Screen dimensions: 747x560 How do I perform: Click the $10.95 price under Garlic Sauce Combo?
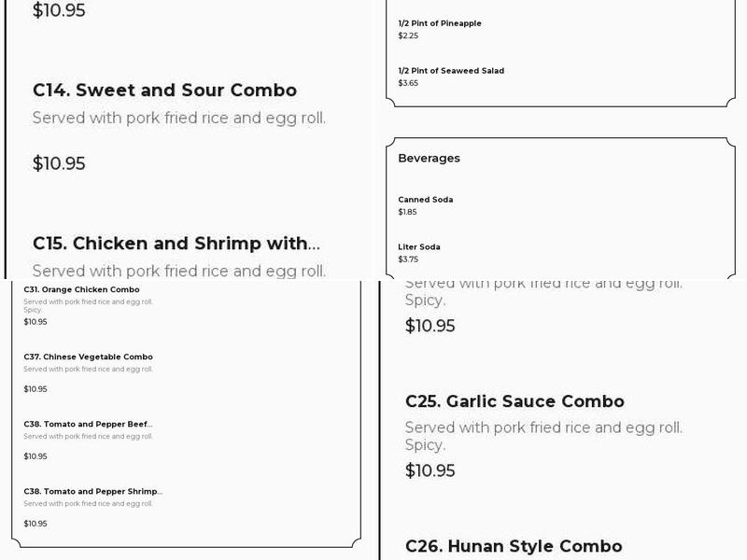[430, 470]
